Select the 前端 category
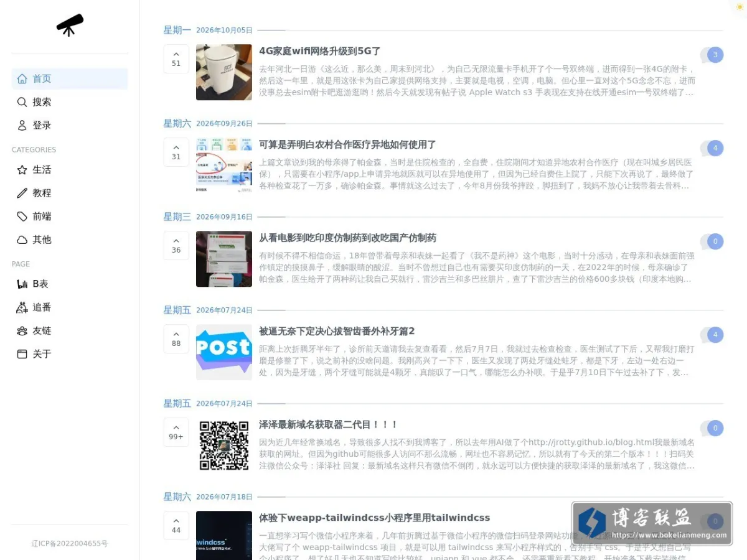This screenshot has height=560, width=747. click(x=70, y=217)
